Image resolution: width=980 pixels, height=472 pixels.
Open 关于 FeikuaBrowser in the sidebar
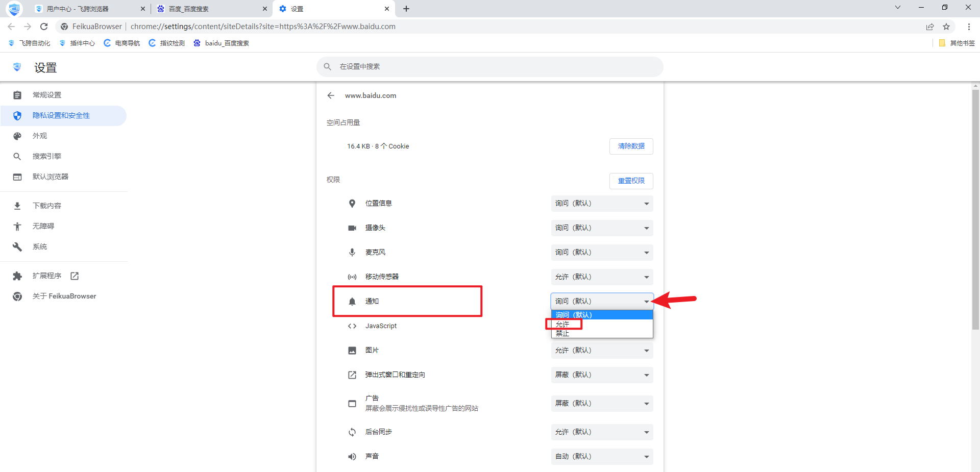click(64, 296)
